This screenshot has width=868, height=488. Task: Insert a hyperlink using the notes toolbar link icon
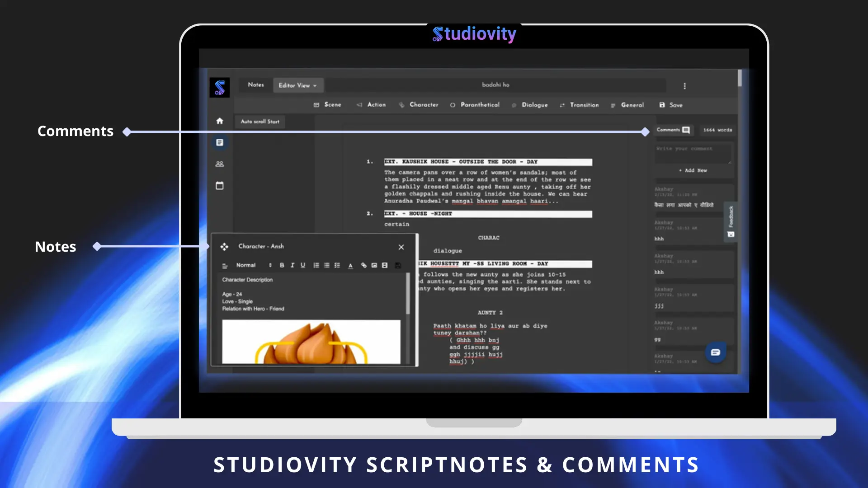point(363,265)
